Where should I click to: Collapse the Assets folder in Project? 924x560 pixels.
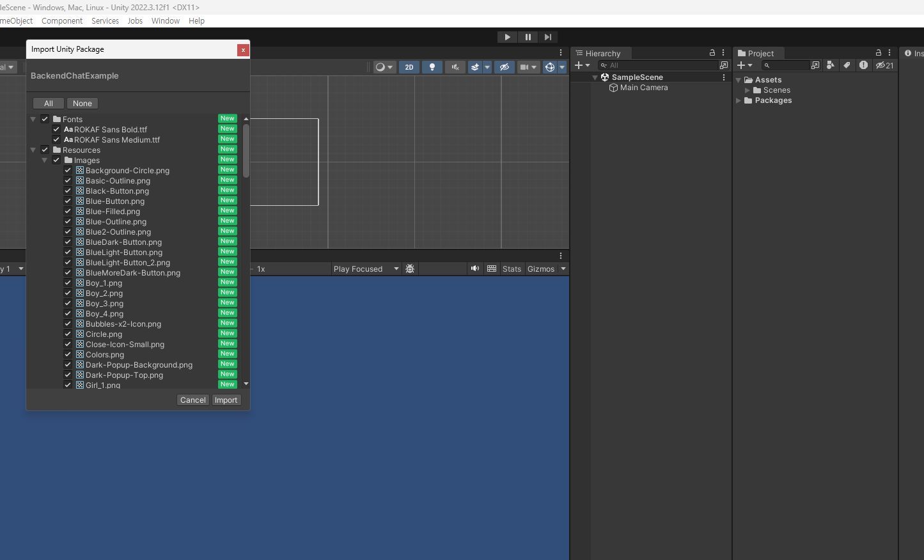(x=739, y=80)
